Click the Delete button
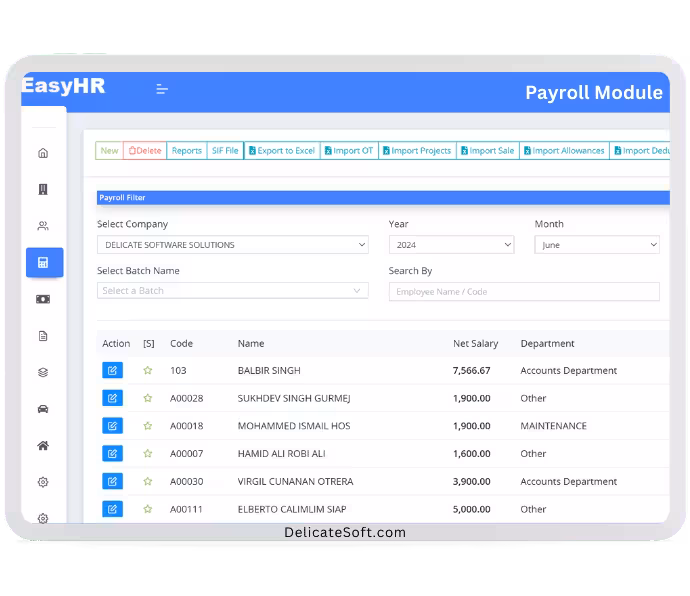The height and width of the screenshot is (596, 690). (145, 151)
